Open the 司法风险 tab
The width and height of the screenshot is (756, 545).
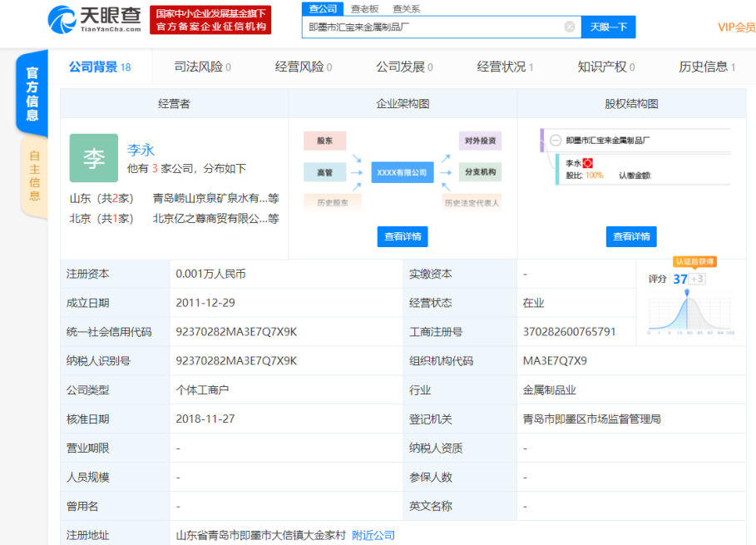pos(202,67)
